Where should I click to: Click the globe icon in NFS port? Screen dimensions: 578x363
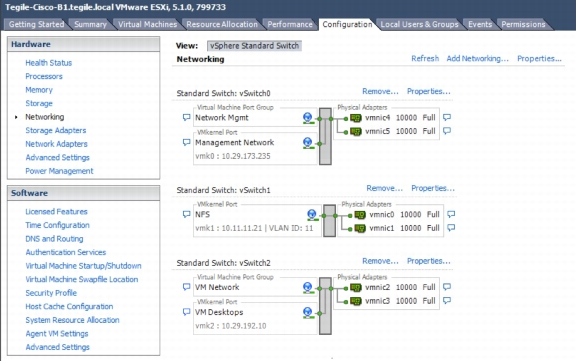coord(312,214)
